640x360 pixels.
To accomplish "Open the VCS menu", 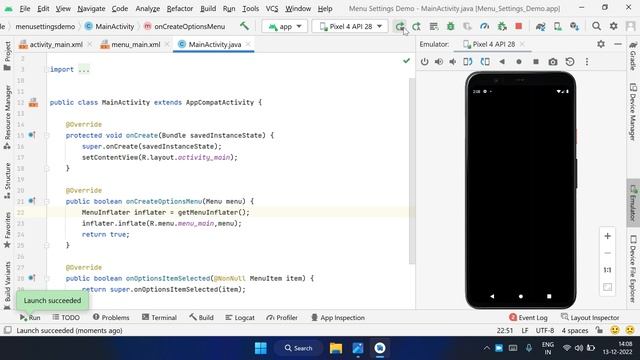I will coord(272,9).
